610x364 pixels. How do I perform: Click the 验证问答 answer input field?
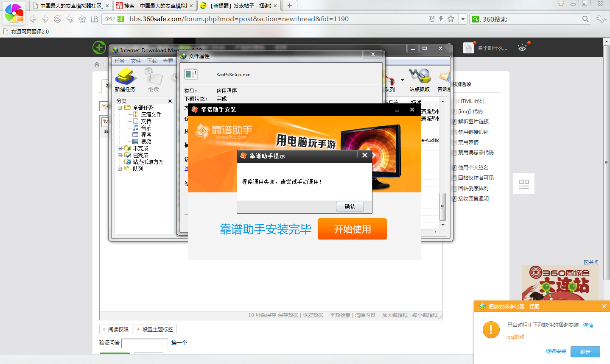point(145,343)
